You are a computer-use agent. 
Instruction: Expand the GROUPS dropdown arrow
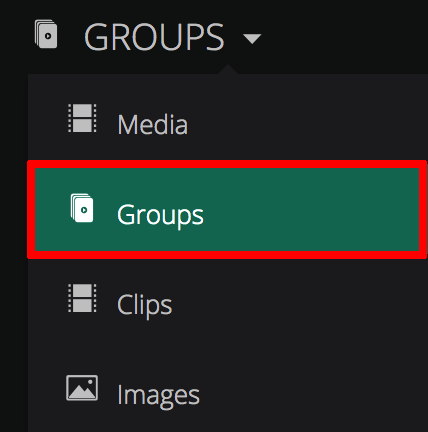click(x=252, y=38)
